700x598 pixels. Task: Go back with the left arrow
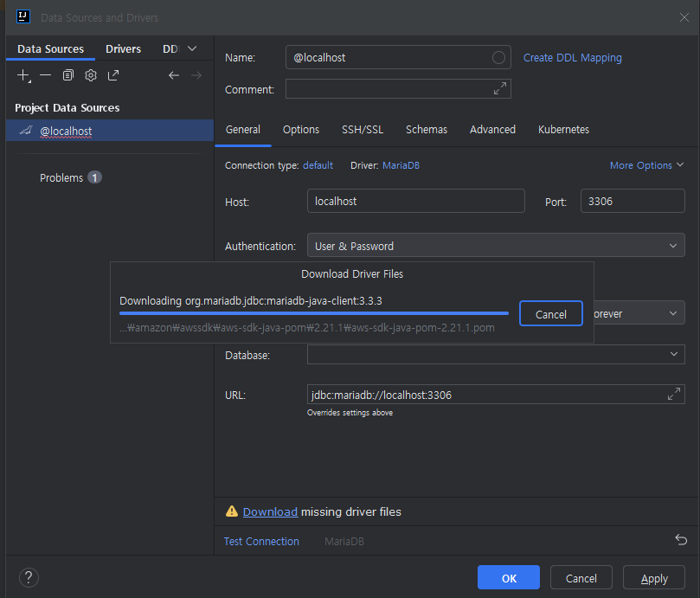point(174,75)
